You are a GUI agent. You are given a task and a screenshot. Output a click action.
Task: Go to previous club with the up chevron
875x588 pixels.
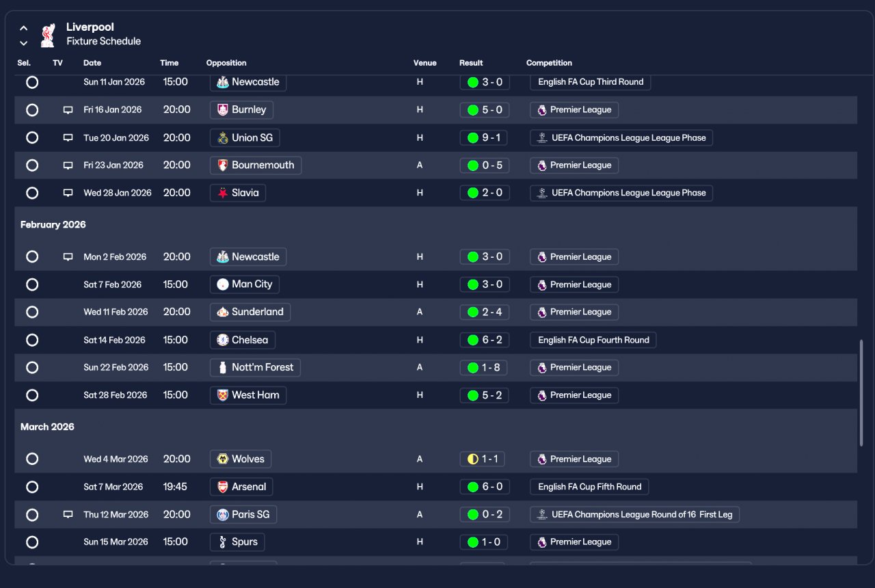[x=24, y=28]
